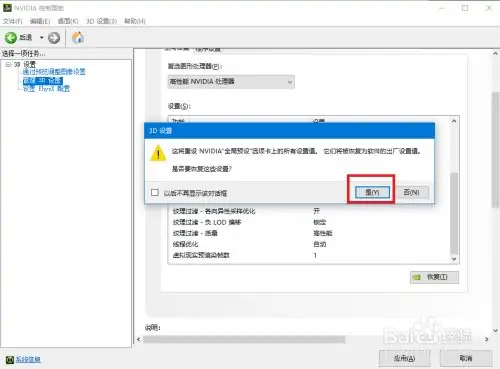Screen dimensions: 500x369
Task: Click the 恢复(T) restore button
Action: [434, 277]
